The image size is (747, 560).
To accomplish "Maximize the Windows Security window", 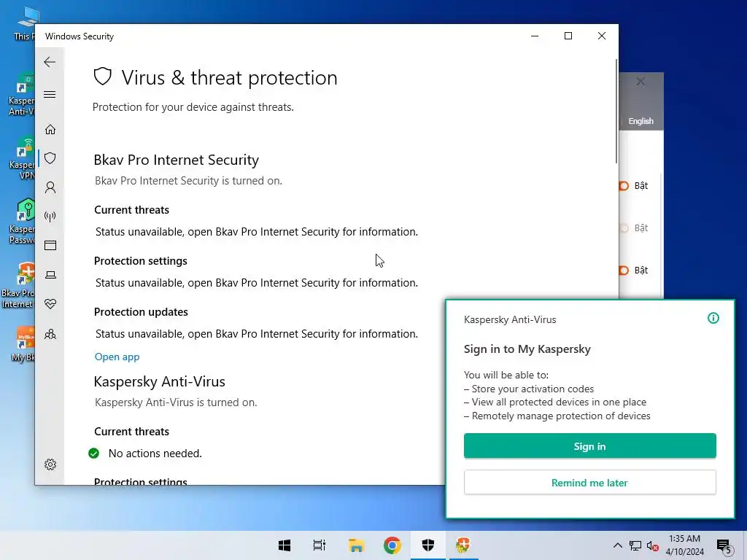I will [x=568, y=36].
